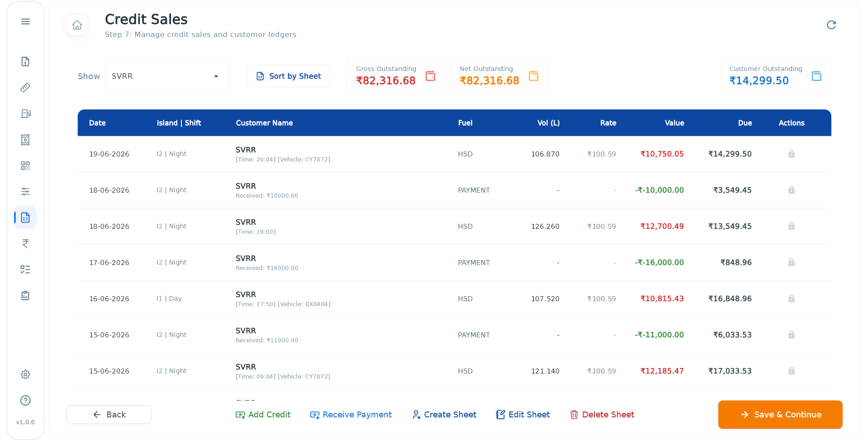Click the Gross Outstanding amount ₹82,316.68
The image size is (868, 440).
pos(386,81)
